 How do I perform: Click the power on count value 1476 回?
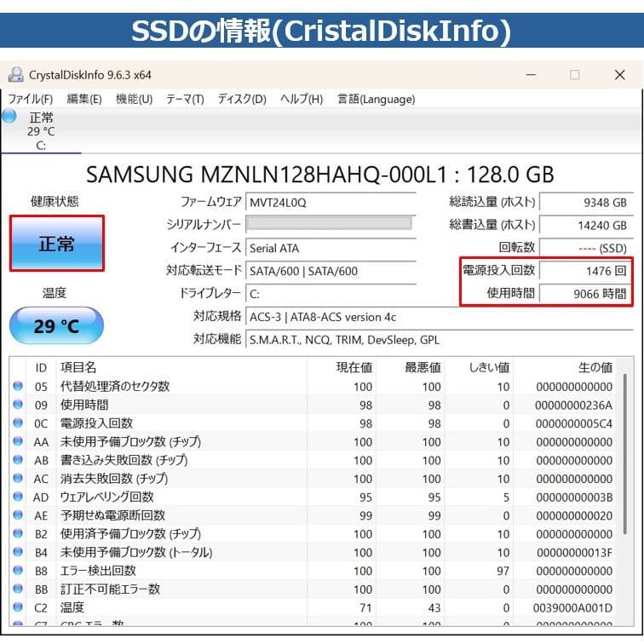[586, 271]
